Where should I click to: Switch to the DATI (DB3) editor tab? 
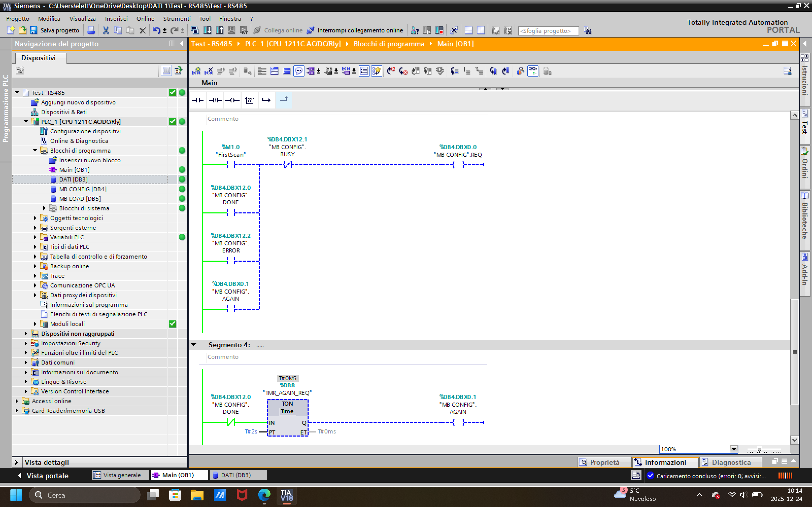coord(236,475)
